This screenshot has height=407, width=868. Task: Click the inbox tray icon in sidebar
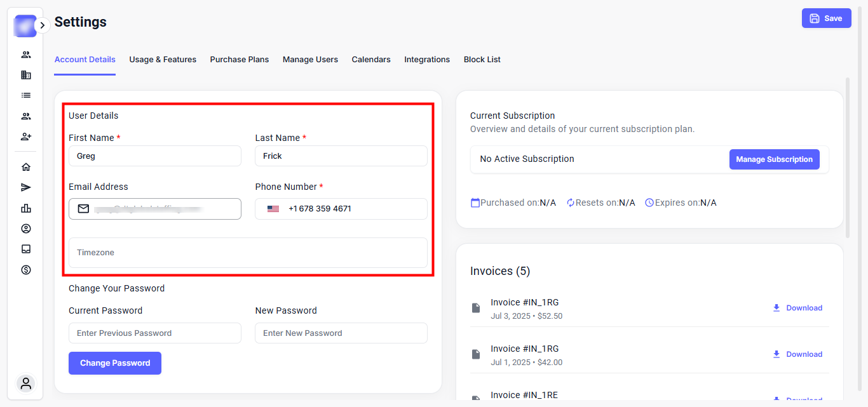click(26, 249)
